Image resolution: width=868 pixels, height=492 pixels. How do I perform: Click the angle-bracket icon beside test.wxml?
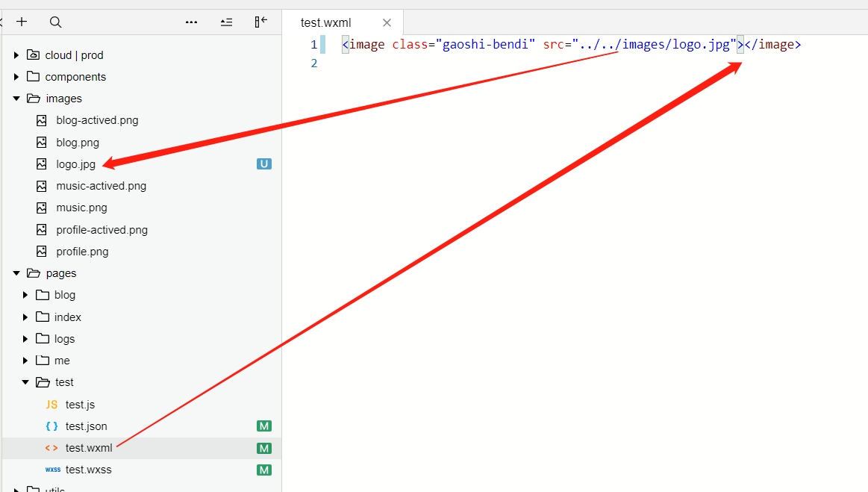pyautogui.click(x=51, y=448)
